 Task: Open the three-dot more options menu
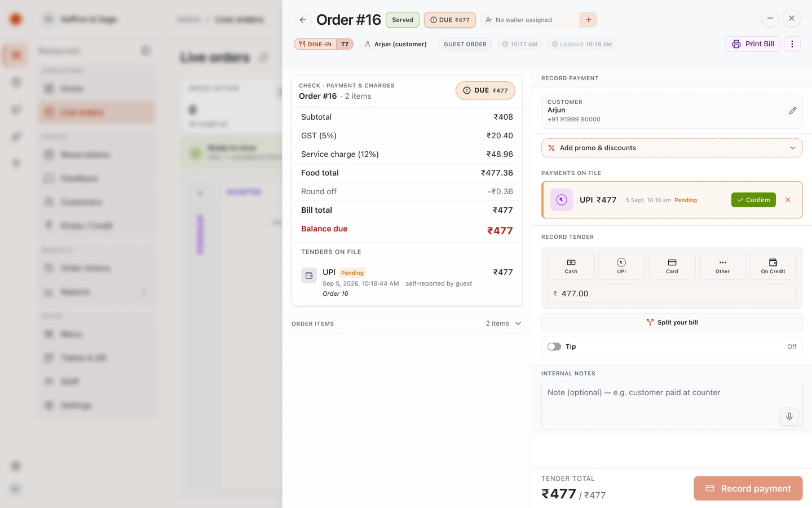pyautogui.click(x=792, y=44)
